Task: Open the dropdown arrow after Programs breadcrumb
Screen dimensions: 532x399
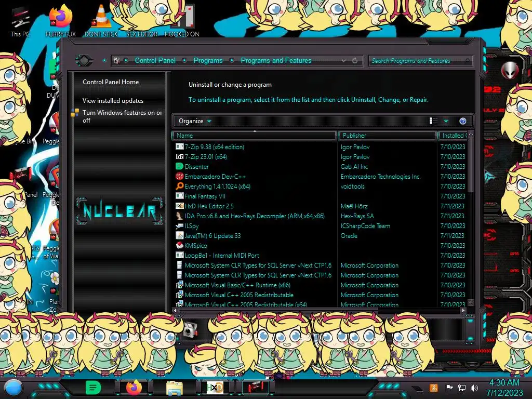Action: point(232,61)
